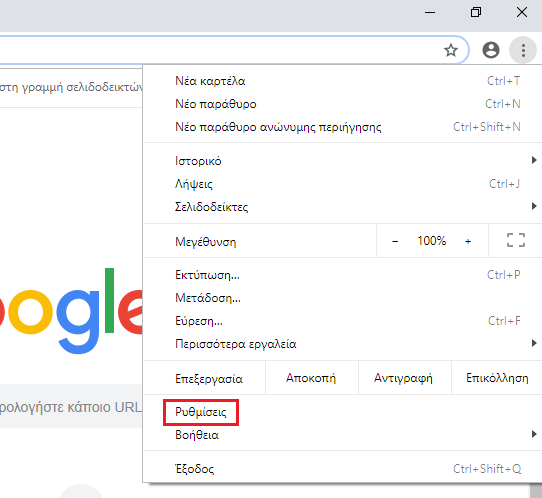
Task: Choose Νέο παράθυρο from the menu
Action: [x=343, y=104]
